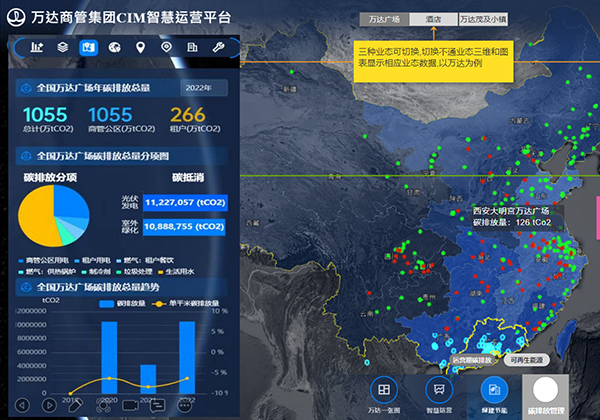Select the highlighted map view icon
The image size is (600, 420).
point(88,47)
